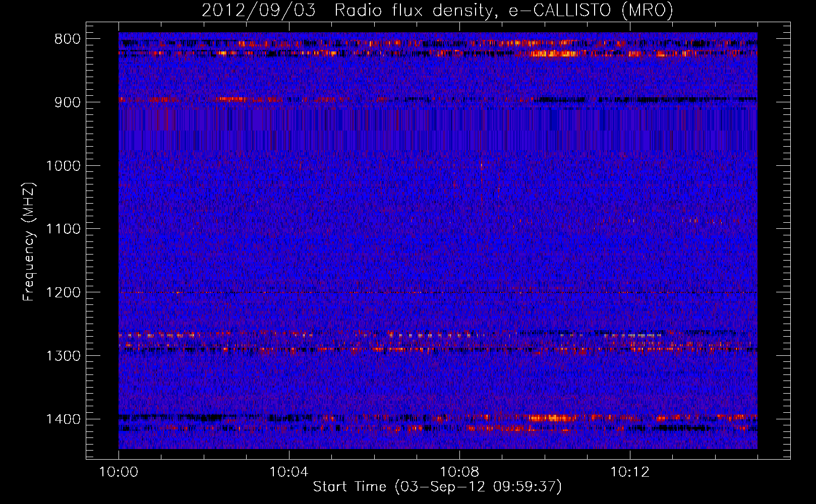816x504 pixels.
Task: Click the 1100 frequency tick label
Action: pyautogui.click(x=63, y=229)
